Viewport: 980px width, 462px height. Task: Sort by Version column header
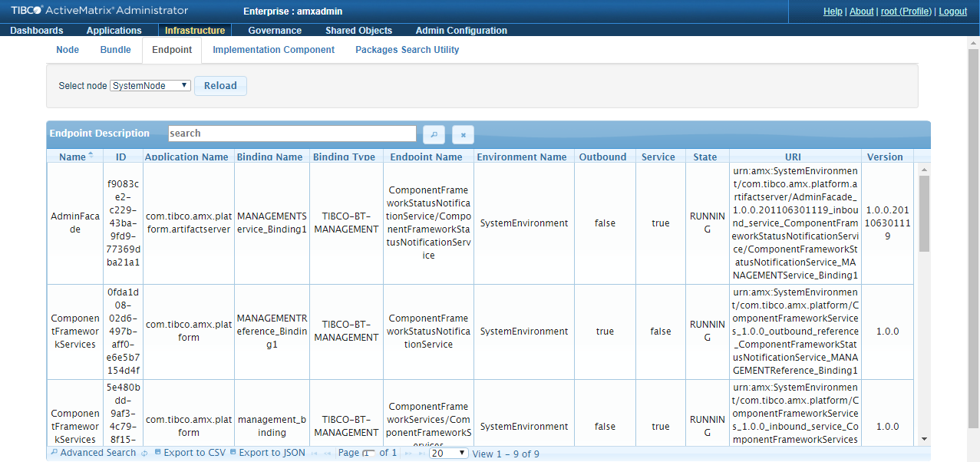886,157
